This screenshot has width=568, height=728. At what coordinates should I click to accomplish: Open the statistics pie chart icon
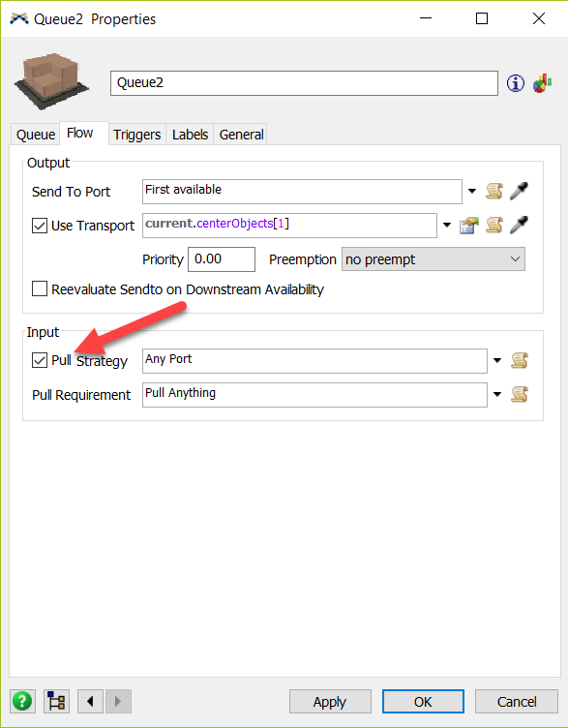[542, 83]
